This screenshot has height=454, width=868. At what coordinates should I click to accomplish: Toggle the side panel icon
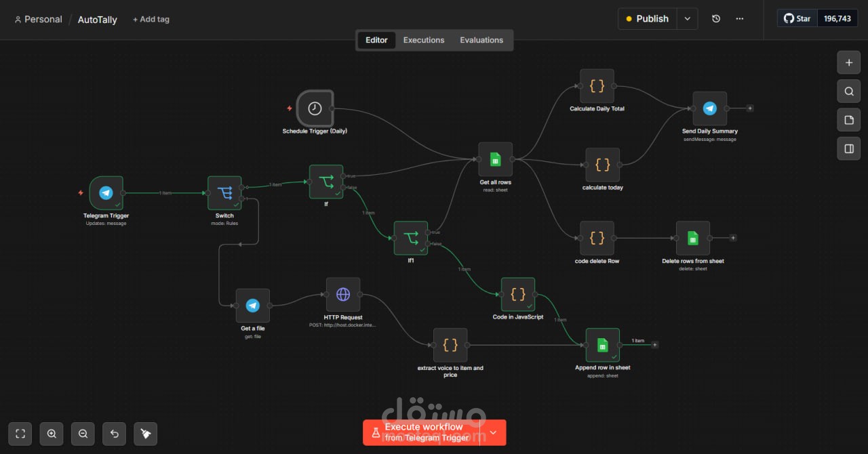click(849, 148)
